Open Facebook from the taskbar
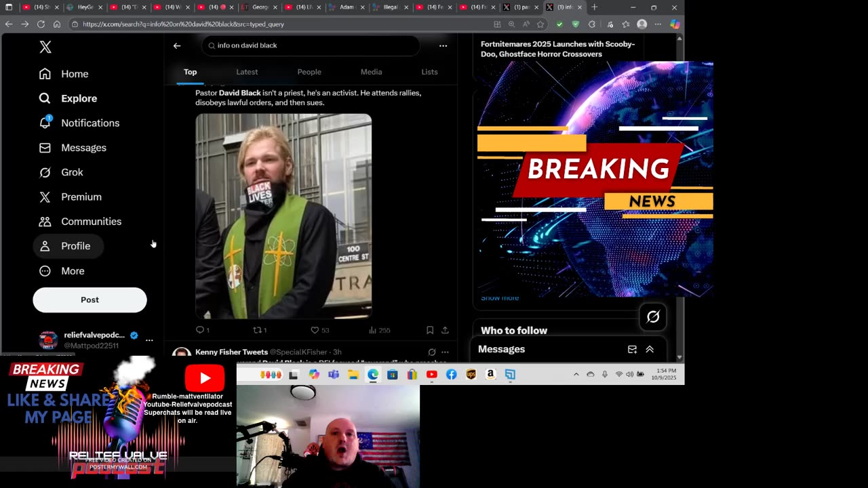 (x=451, y=375)
